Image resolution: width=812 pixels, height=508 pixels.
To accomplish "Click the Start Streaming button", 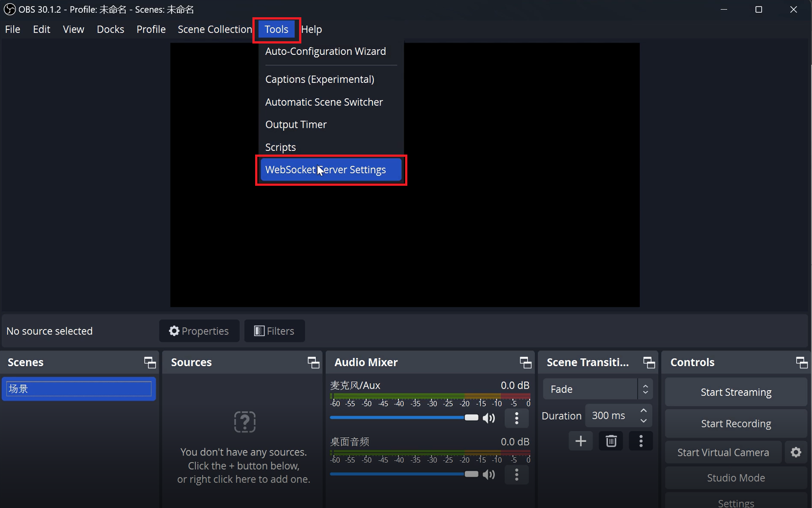I will pyautogui.click(x=735, y=392).
